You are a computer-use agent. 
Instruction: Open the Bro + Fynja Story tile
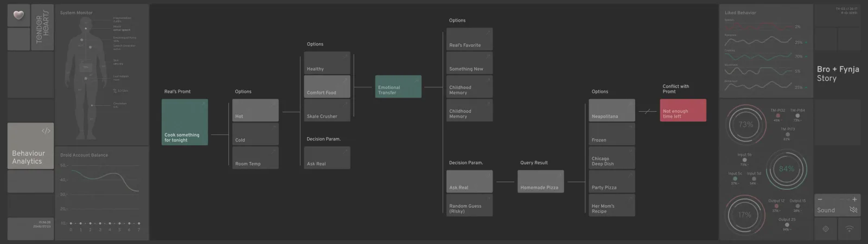[838, 74]
